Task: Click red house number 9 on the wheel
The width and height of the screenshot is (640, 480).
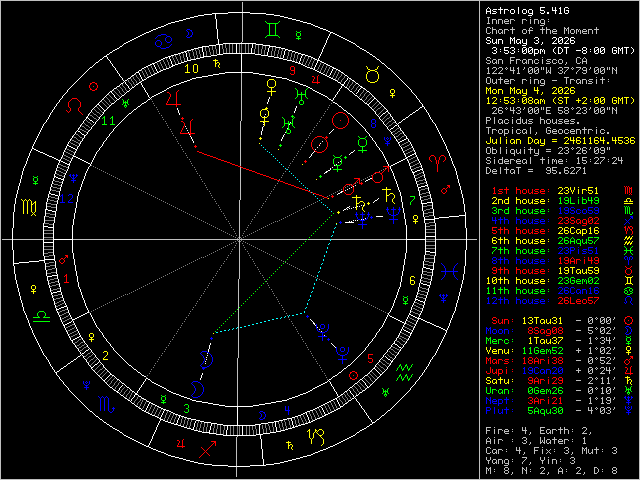Action: coord(292,71)
